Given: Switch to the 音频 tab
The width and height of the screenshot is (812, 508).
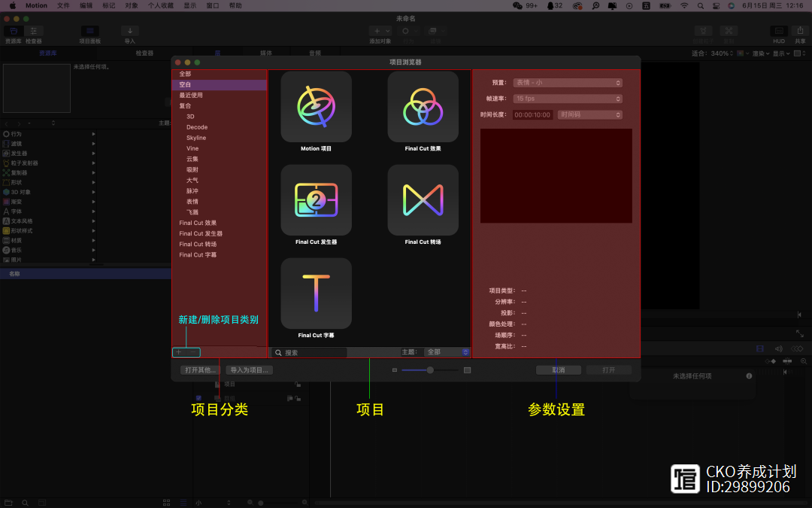Looking at the screenshot, I should (315, 53).
